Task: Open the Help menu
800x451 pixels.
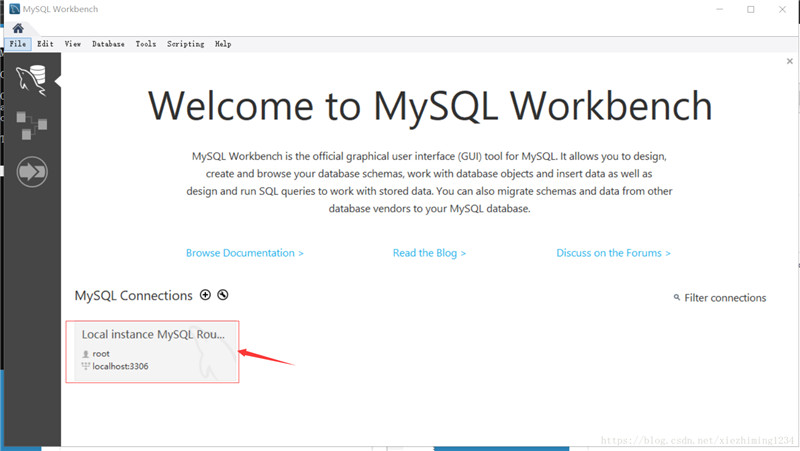Action: 223,44
